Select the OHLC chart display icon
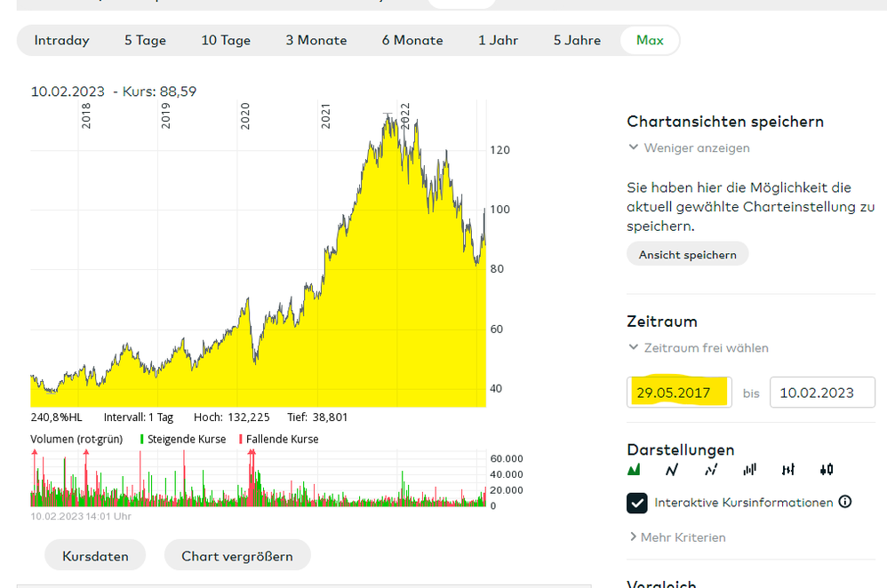The width and height of the screenshot is (887, 588). [788, 470]
